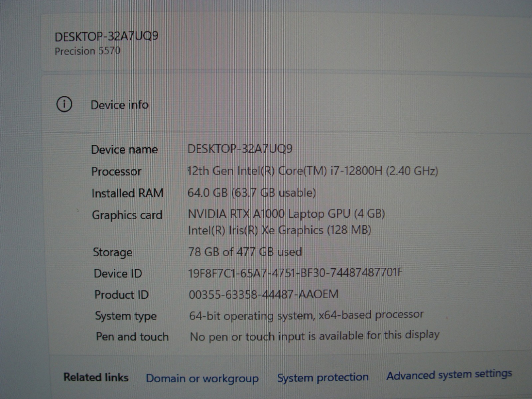This screenshot has width=532, height=399.
Task: Select the NVIDIA RTX A1000 Laptop GPU text
Action: (286, 213)
